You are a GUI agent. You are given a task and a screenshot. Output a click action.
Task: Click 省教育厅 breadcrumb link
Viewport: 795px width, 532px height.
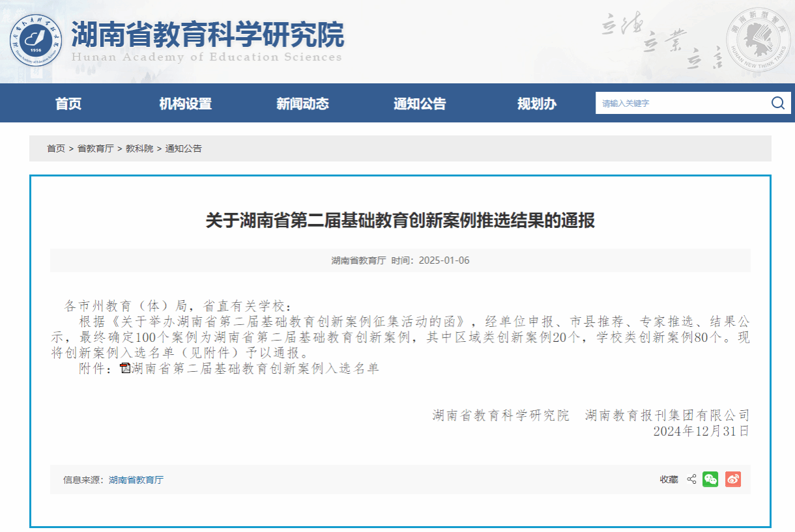[95, 148]
